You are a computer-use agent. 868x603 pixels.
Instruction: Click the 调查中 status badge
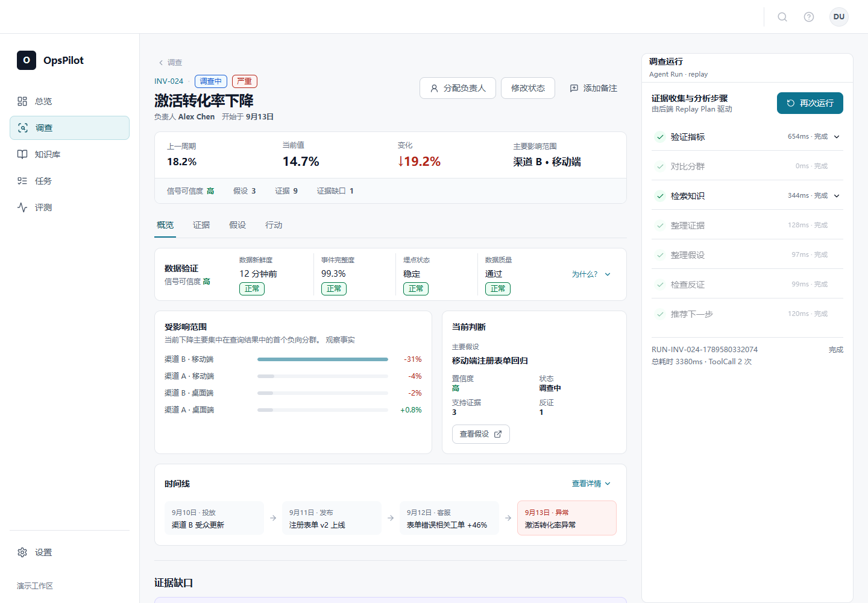pos(211,81)
